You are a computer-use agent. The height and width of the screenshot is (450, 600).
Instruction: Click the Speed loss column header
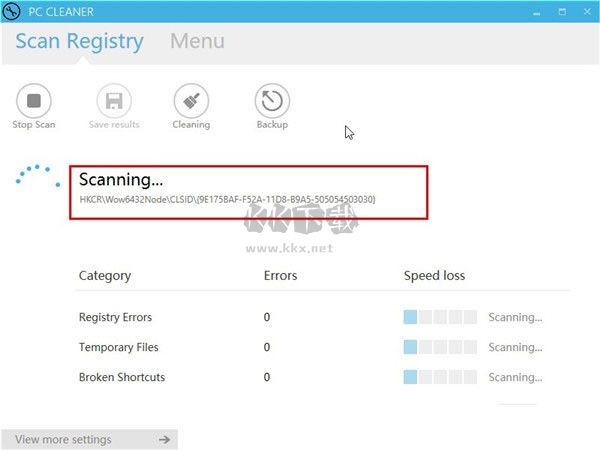click(x=435, y=276)
